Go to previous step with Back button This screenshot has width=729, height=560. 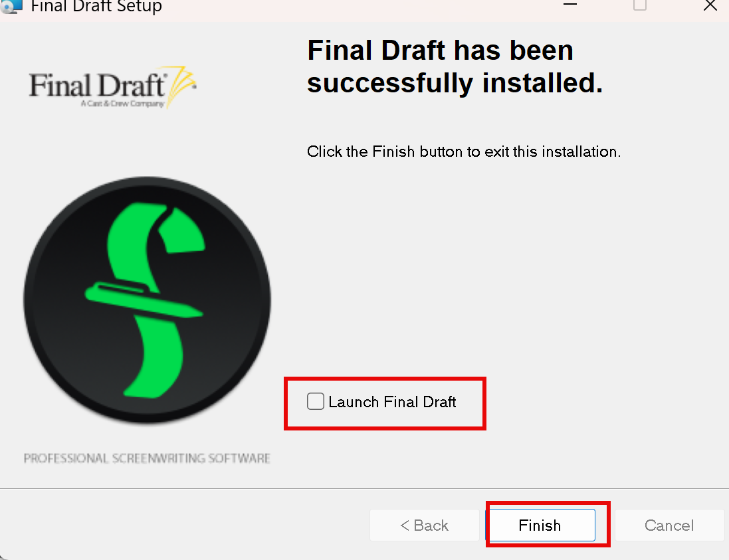[x=424, y=525]
